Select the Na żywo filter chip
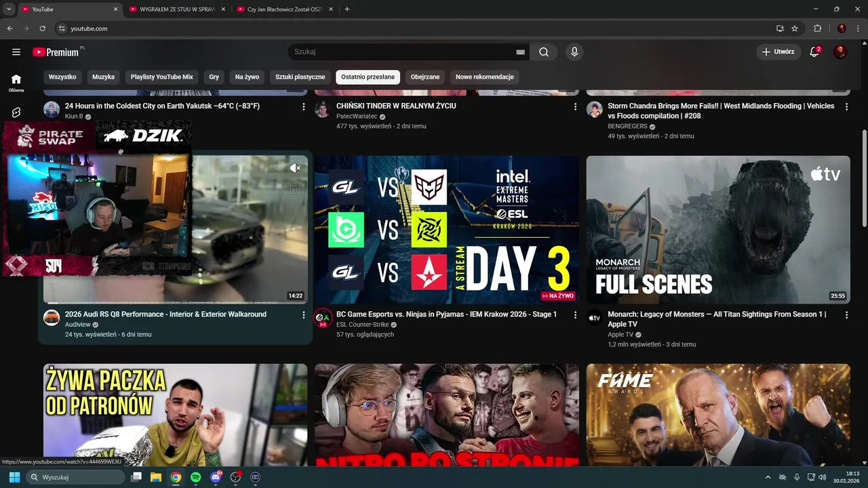Screen dimensions: 868x488 [247, 77]
